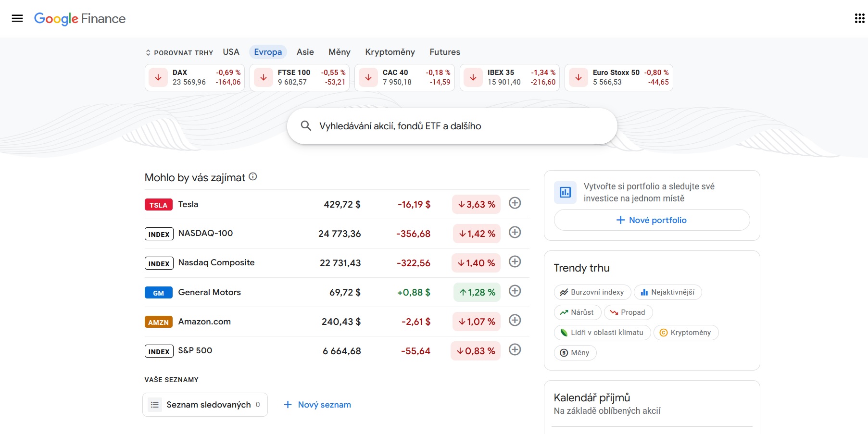Add Tesla to watchlist with plus icon
The width and height of the screenshot is (868, 434).
(x=515, y=203)
